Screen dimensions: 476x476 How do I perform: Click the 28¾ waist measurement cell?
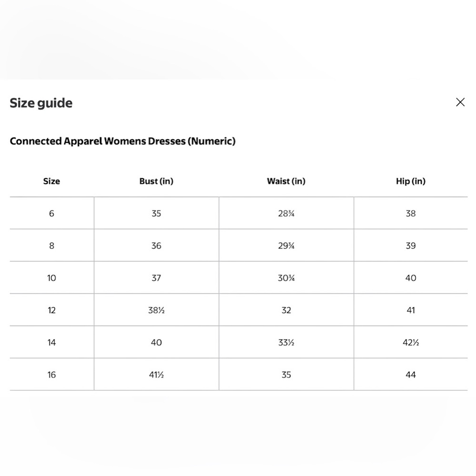click(286, 213)
